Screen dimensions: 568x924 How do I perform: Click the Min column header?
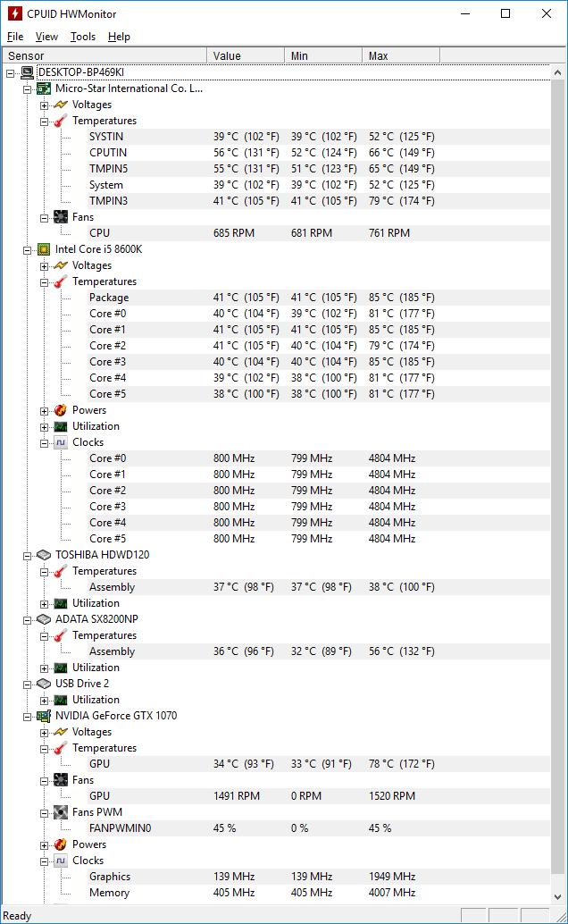323,55
